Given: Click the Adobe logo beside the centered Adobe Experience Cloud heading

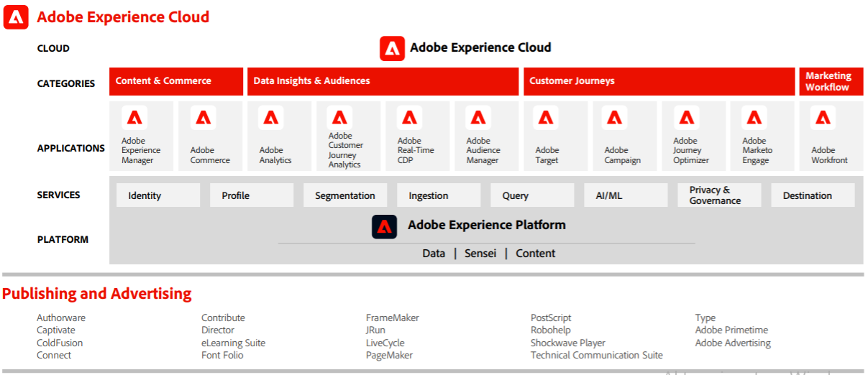Looking at the screenshot, I should (392, 48).
